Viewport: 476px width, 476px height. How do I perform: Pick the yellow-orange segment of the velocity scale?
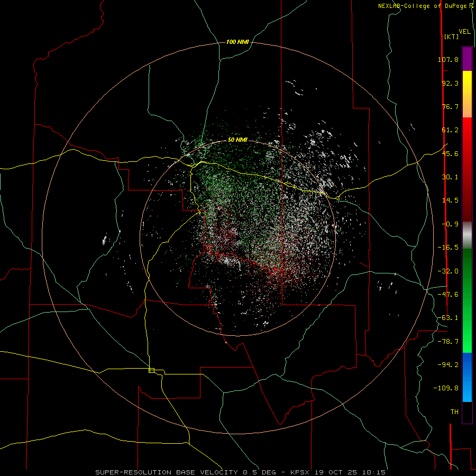click(x=467, y=94)
